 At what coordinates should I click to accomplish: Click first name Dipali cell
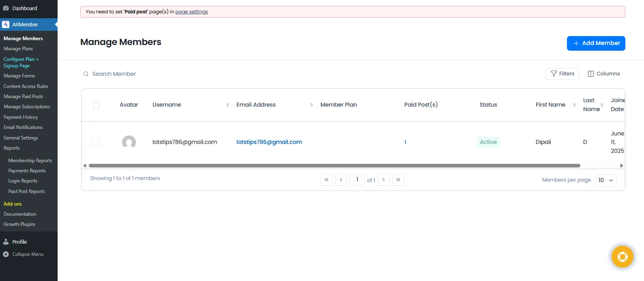click(543, 142)
